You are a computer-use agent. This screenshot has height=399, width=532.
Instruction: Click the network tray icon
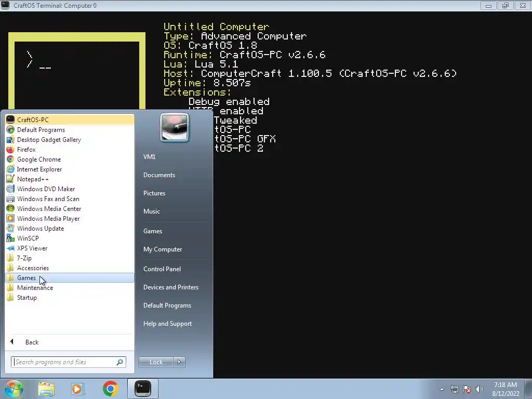pos(454,389)
